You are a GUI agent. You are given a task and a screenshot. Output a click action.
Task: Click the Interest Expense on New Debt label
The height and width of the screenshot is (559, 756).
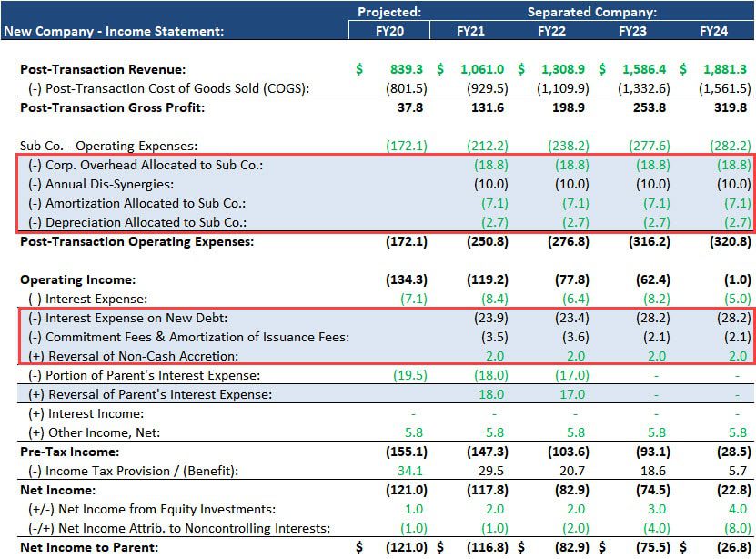pos(132,317)
